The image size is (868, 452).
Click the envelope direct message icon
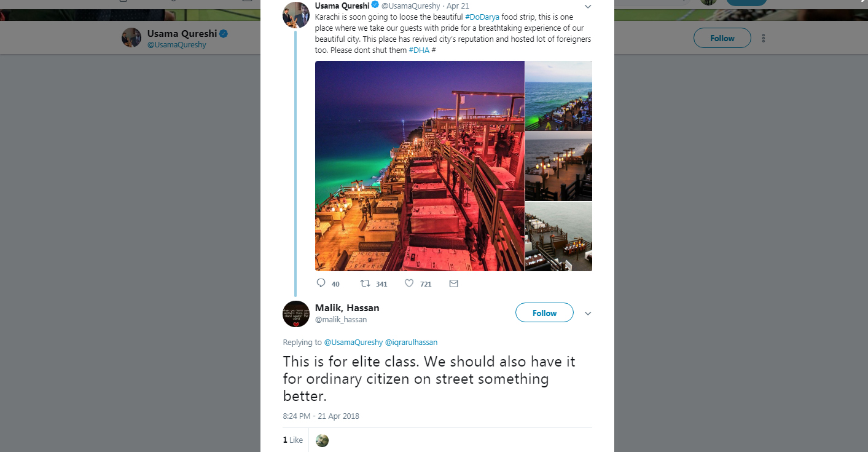coord(454,283)
